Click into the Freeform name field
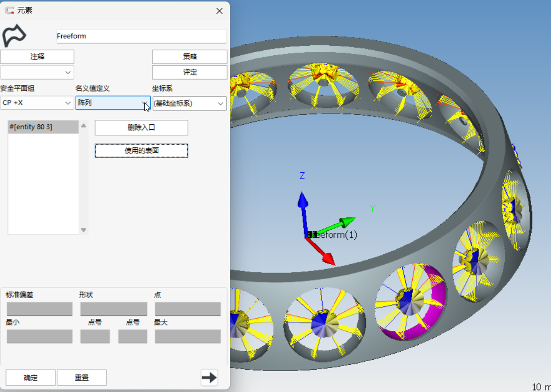This screenshot has width=551, height=392. coord(141,36)
